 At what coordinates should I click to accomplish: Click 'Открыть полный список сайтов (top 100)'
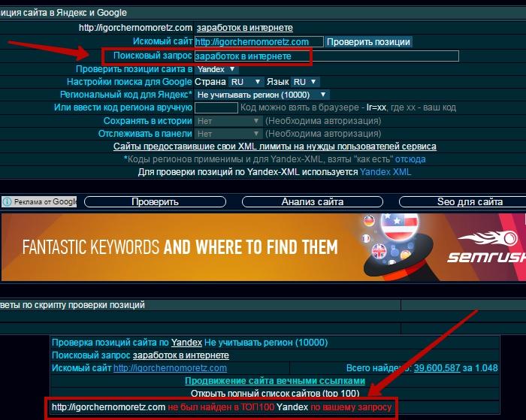(275, 393)
